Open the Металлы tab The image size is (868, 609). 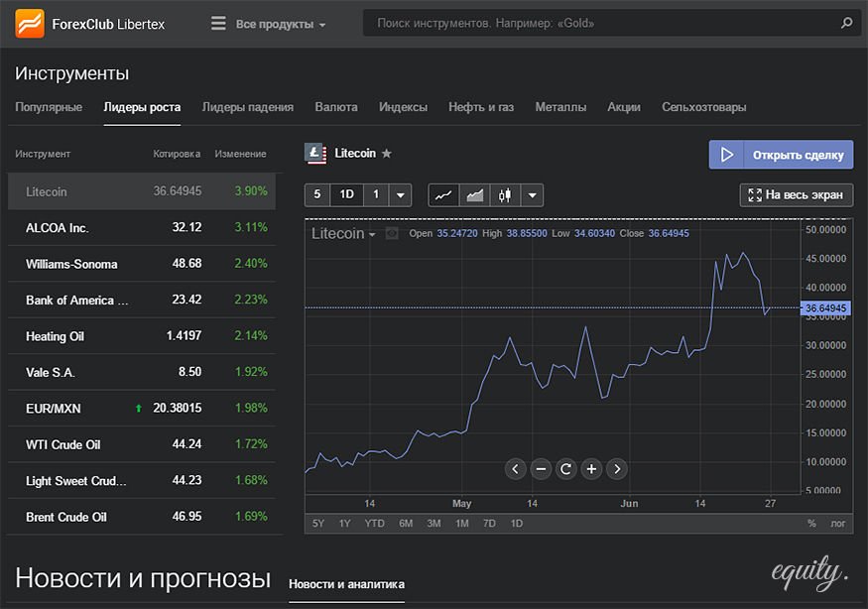coord(560,107)
